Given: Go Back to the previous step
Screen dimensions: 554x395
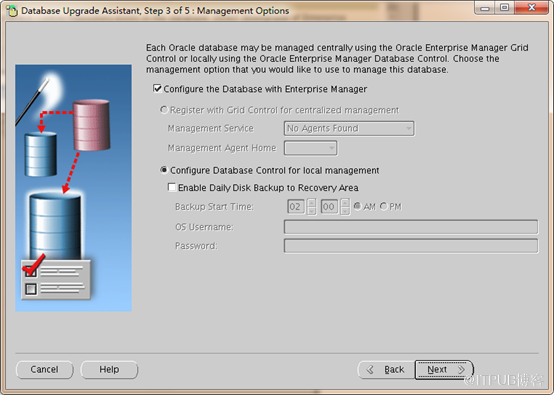Looking at the screenshot, I should pyautogui.click(x=386, y=370).
